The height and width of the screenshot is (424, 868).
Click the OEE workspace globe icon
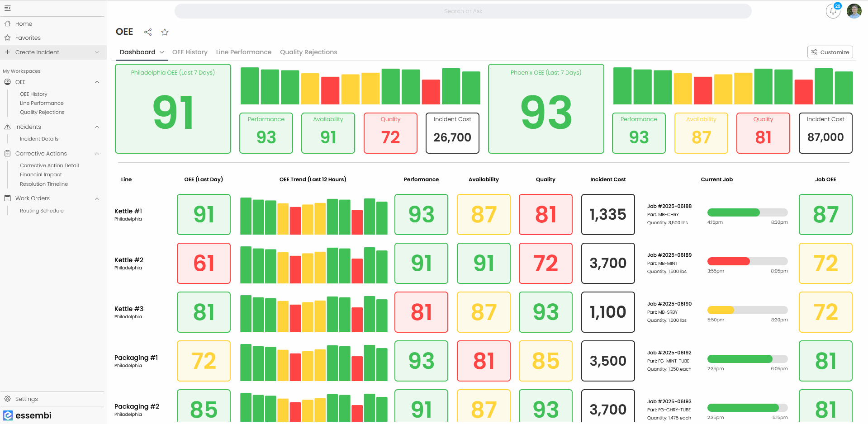coord(7,82)
